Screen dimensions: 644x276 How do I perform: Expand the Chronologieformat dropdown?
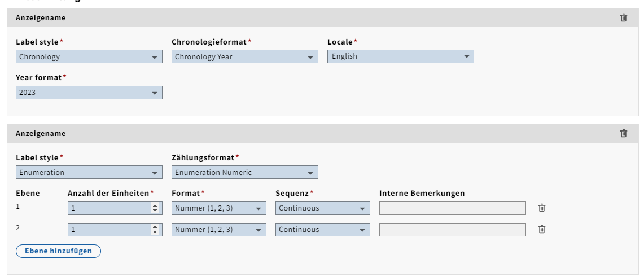[245, 56]
